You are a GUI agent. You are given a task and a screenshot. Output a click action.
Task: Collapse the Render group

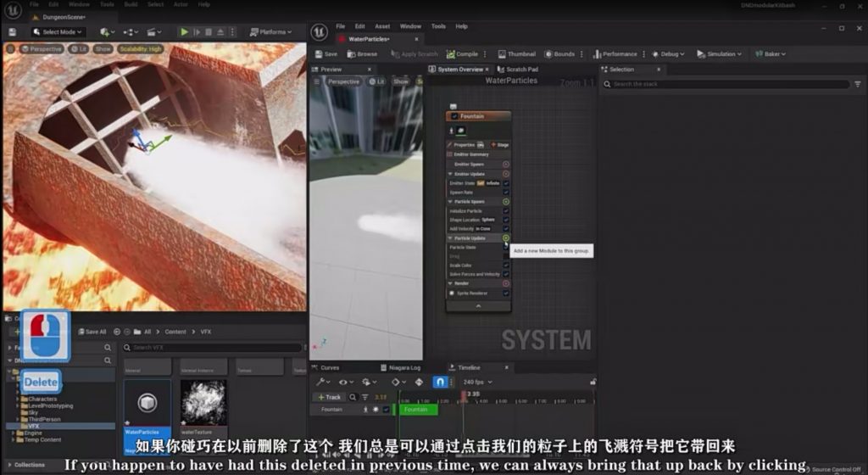click(450, 283)
